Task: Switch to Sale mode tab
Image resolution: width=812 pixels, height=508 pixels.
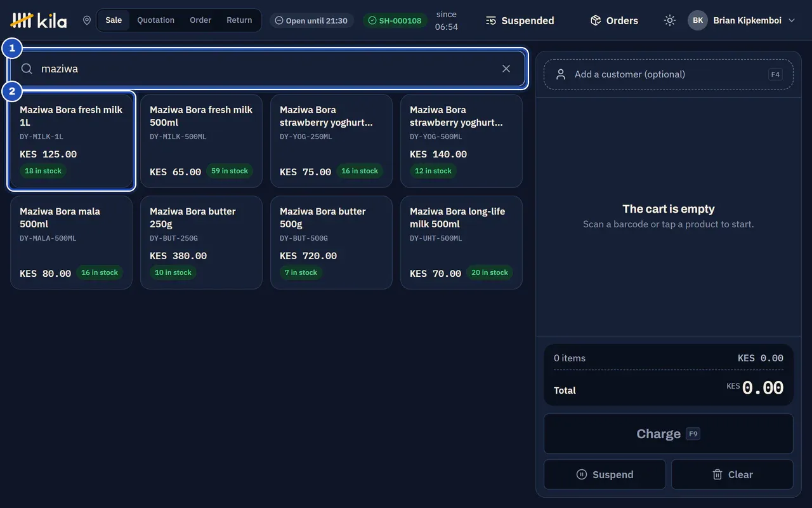Action: (114, 20)
